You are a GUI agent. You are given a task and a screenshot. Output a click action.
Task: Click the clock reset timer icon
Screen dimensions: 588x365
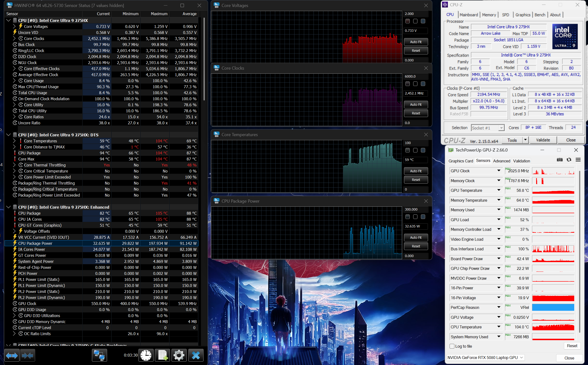[x=146, y=355]
